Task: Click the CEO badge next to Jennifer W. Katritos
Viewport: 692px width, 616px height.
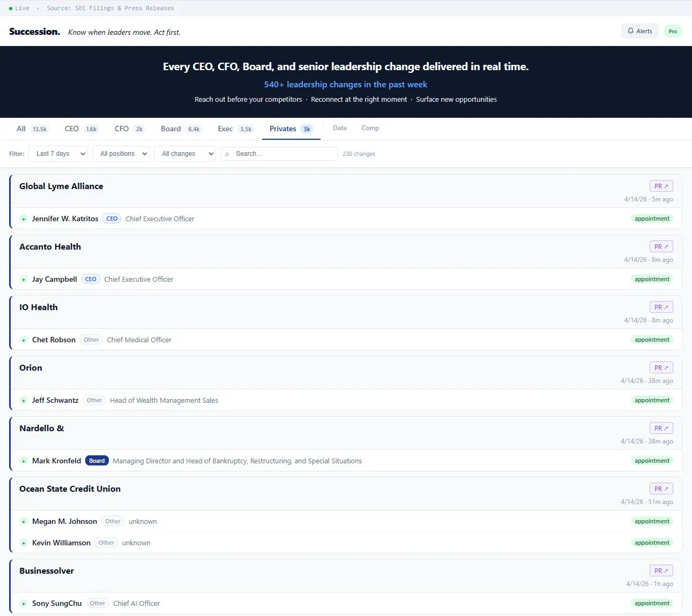Action: pyautogui.click(x=111, y=219)
